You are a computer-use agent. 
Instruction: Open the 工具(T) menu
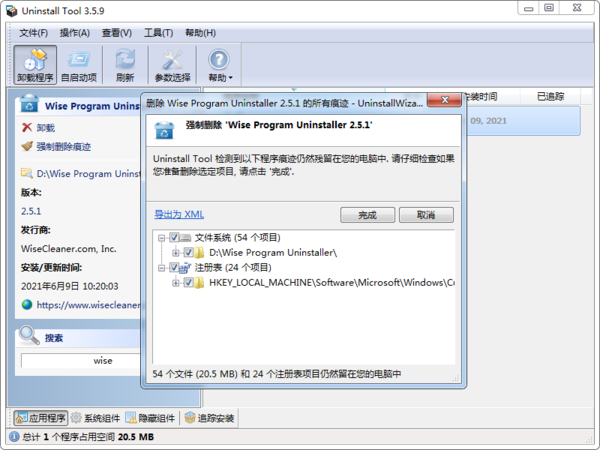pos(158,33)
